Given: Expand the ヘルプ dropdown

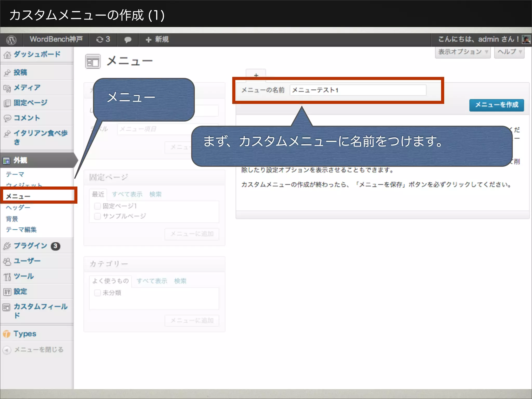Looking at the screenshot, I should click(x=509, y=52).
